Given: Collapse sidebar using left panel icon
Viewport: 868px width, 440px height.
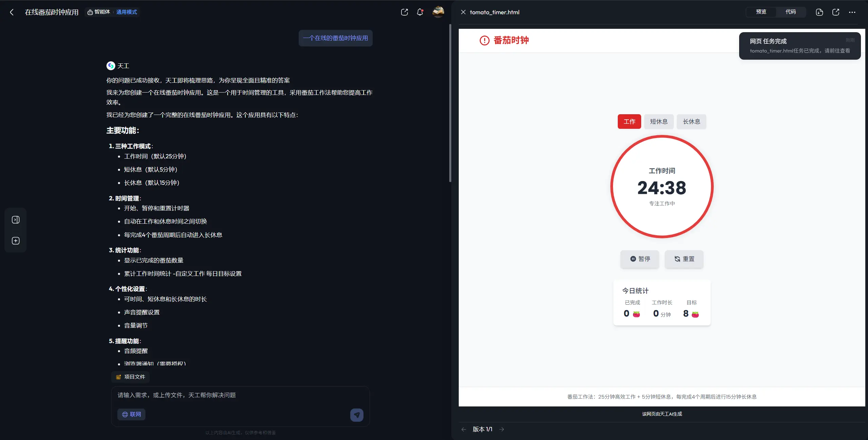Looking at the screenshot, I should tap(16, 220).
